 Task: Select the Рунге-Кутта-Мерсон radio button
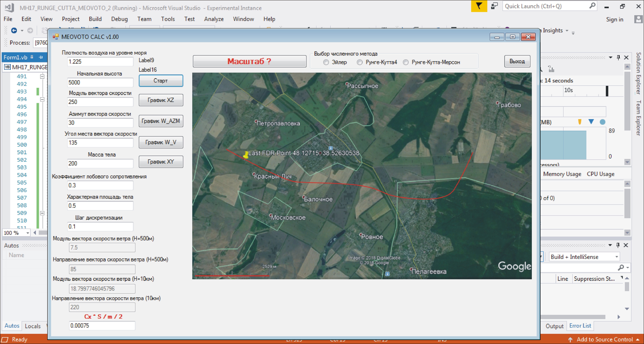[x=406, y=62]
